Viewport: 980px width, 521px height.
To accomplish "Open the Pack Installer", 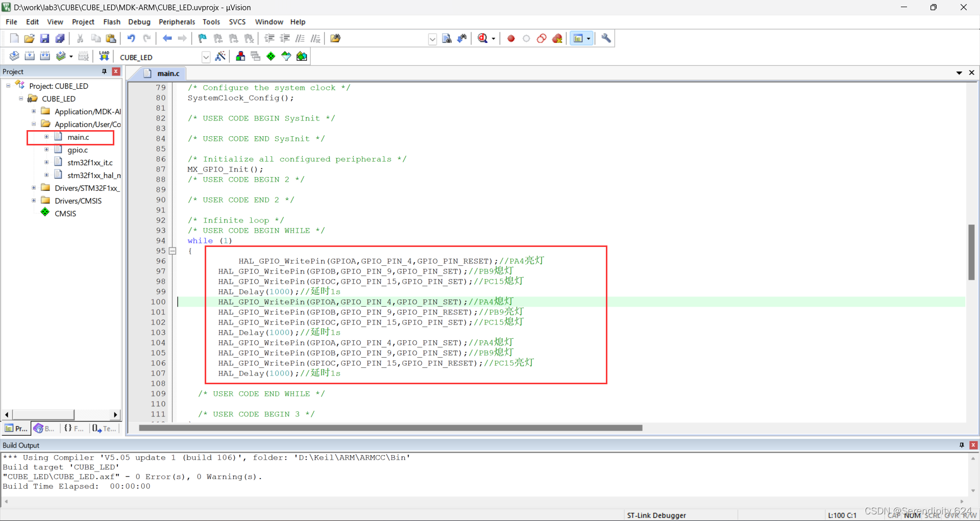I will 302,56.
